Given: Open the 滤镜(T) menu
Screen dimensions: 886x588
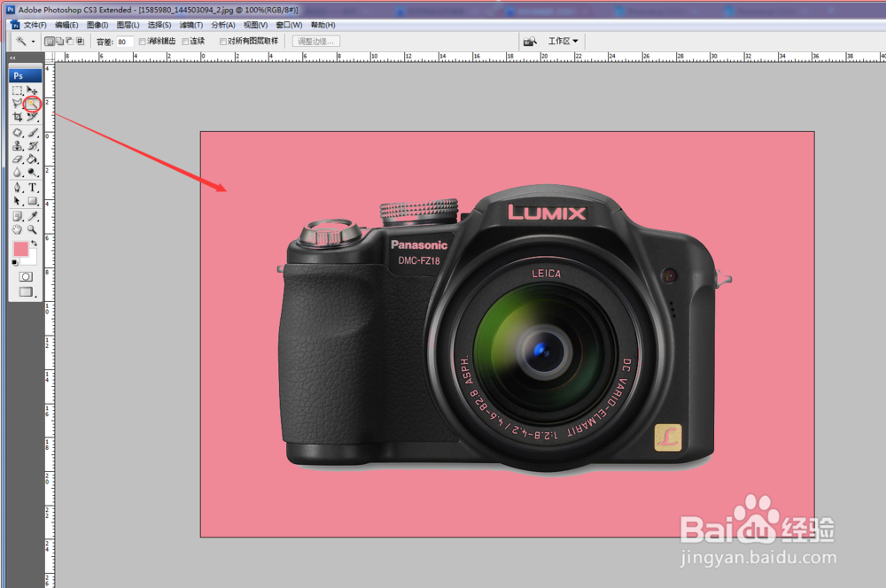Looking at the screenshot, I should (x=191, y=25).
